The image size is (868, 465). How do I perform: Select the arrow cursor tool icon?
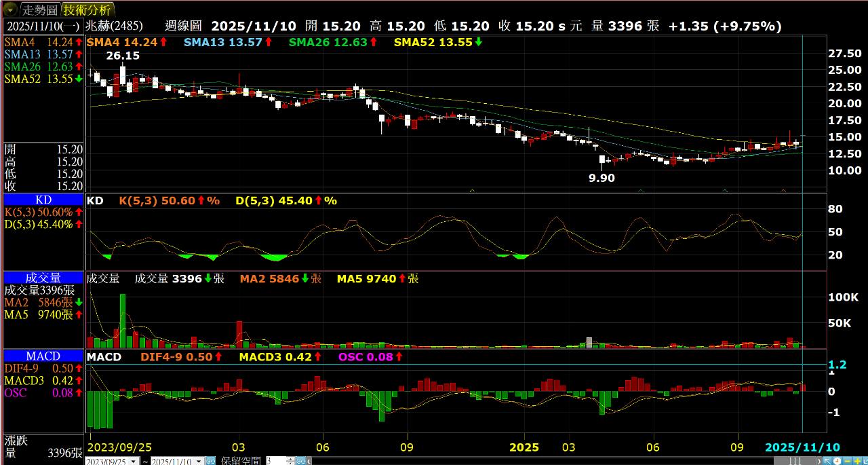(827, 461)
